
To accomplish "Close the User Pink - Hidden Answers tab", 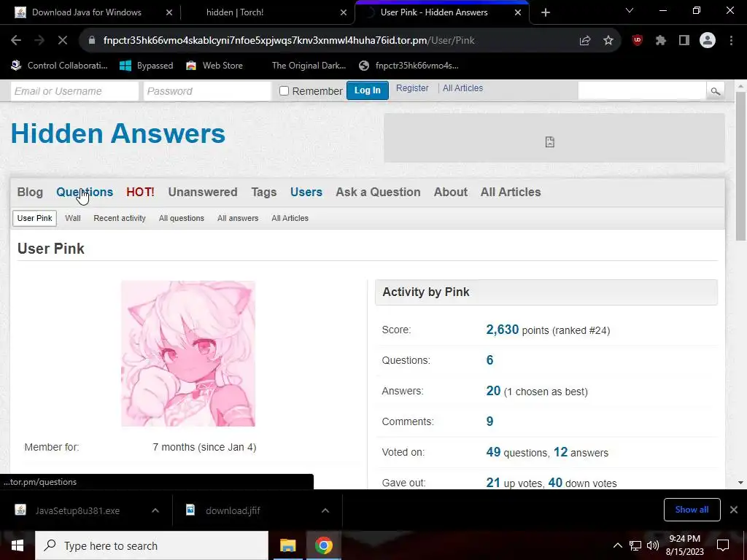I will coord(518,12).
